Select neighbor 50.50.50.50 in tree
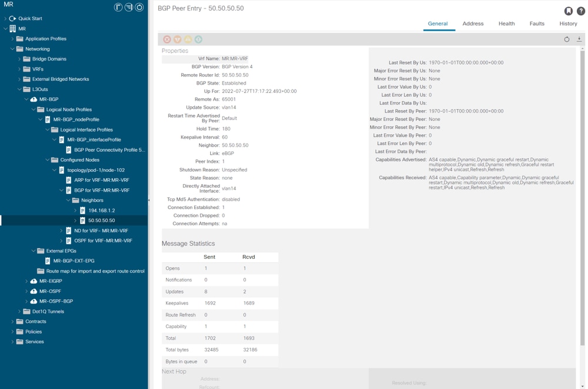 click(102, 221)
